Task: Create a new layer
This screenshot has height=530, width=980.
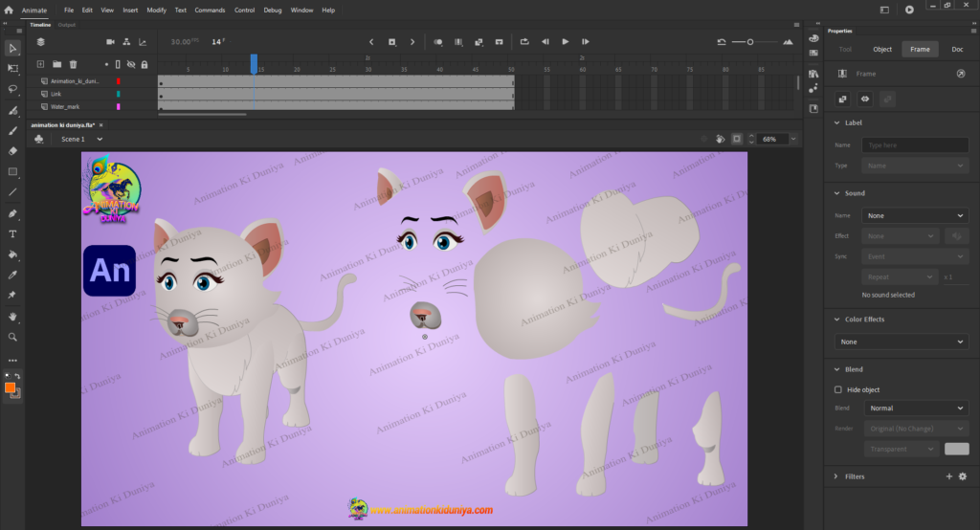Action: click(x=40, y=64)
